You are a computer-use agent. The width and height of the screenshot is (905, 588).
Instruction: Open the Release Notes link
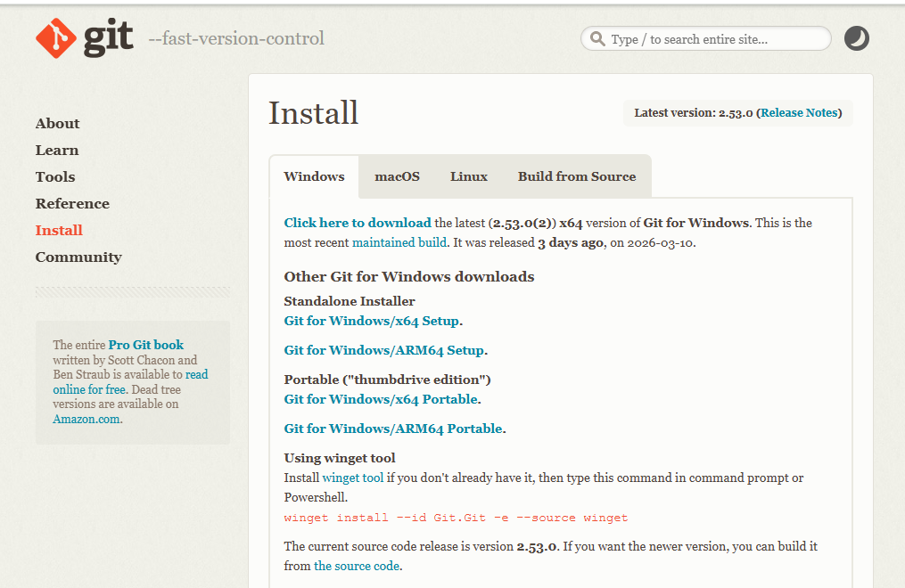click(799, 113)
